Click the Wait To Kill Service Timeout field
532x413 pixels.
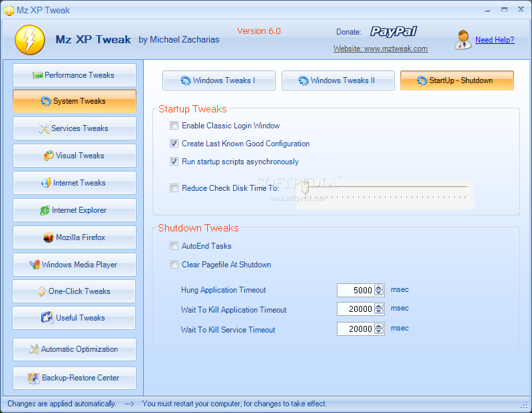click(356, 329)
